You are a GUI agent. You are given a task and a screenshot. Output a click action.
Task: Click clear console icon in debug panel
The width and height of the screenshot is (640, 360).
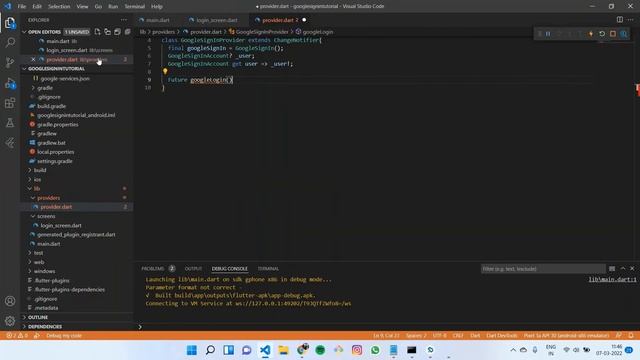click(612, 269)
